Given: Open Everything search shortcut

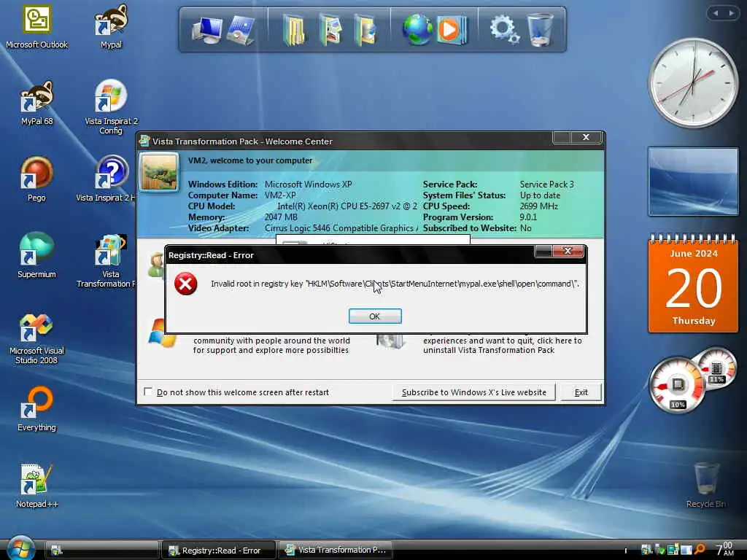Looking at the screenshot, I should (x=36, y=408).
